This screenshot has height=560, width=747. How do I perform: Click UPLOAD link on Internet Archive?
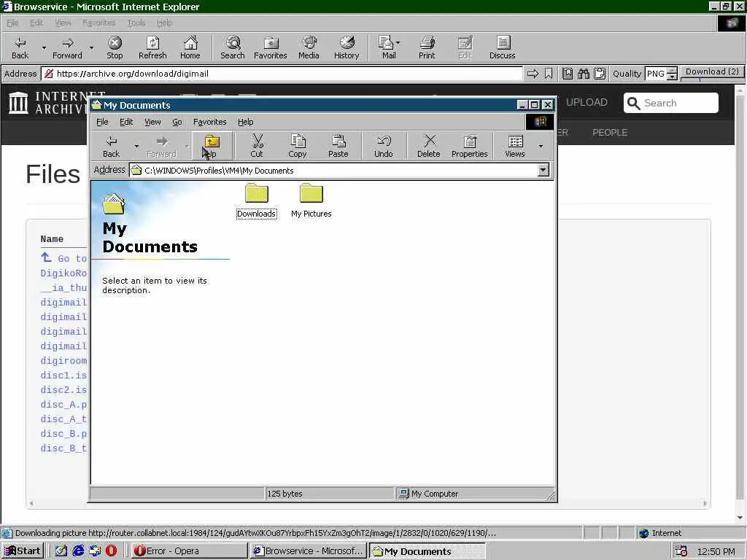[587, 102]
